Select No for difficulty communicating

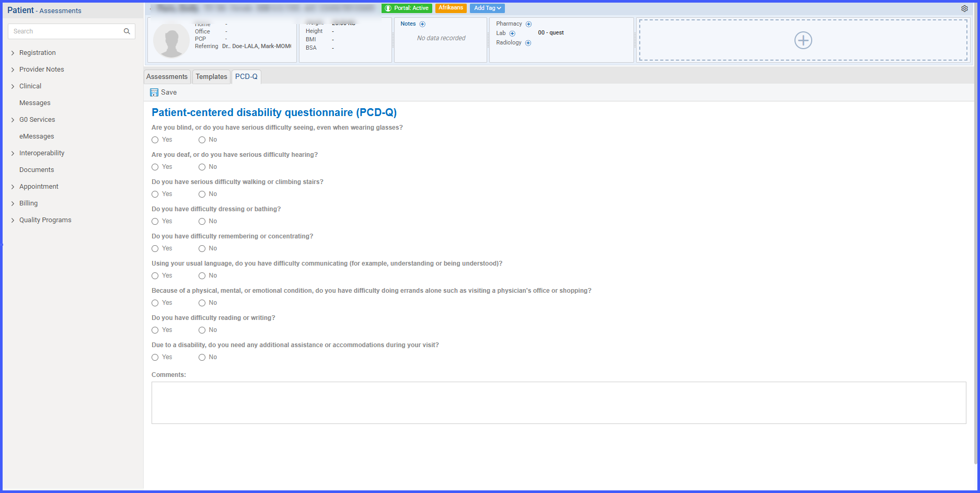[202, 276]
